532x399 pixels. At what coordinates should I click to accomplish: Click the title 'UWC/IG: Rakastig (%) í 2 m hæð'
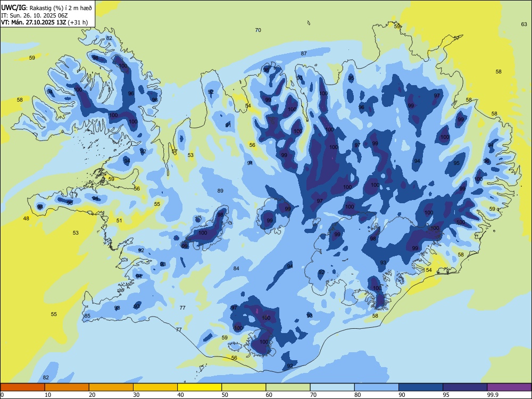point(46,7)
